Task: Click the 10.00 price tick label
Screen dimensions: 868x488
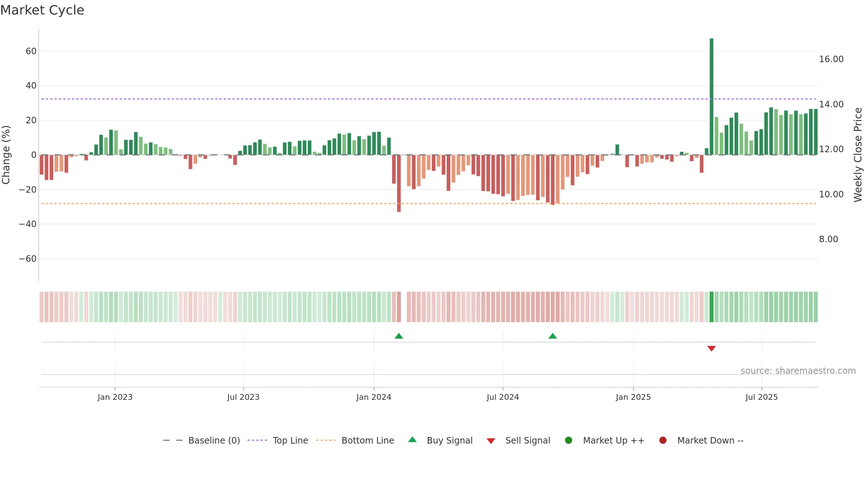Action: click(831, 194)
